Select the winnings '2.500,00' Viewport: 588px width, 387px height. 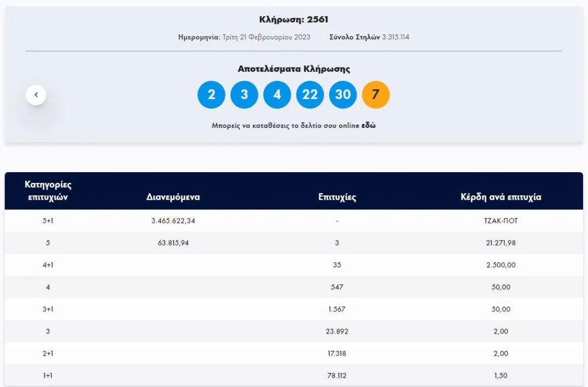coord(501,265)
